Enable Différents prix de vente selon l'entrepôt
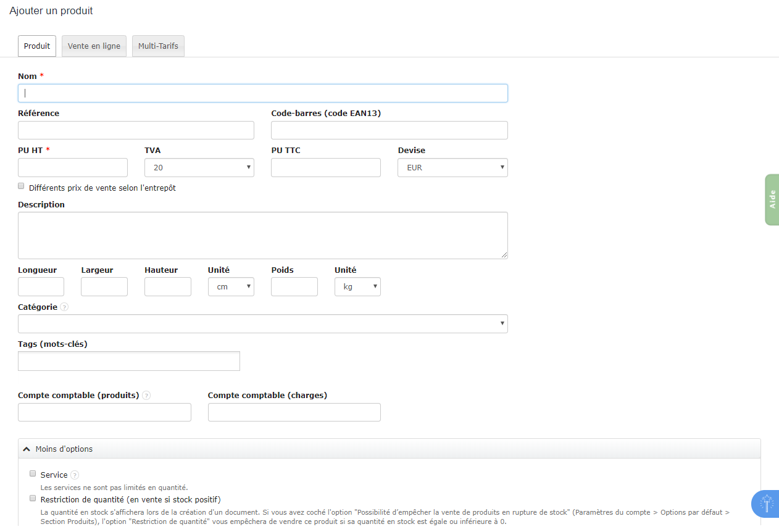 coord(20,185)
